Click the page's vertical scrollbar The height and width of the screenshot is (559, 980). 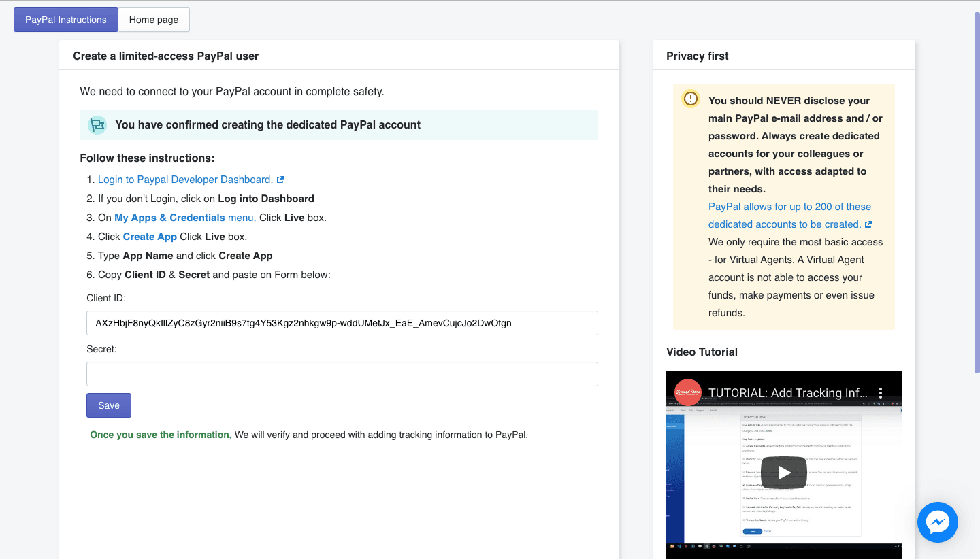point(977,190)
